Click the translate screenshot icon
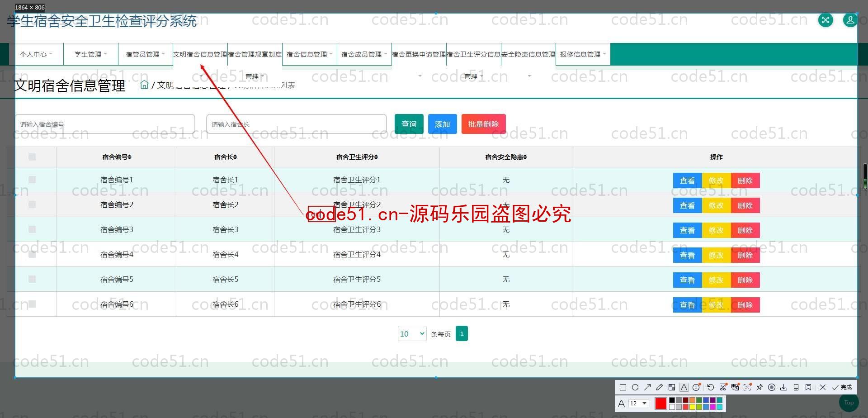The width and height of the screenshot is (868, 418). click(735, 387)
